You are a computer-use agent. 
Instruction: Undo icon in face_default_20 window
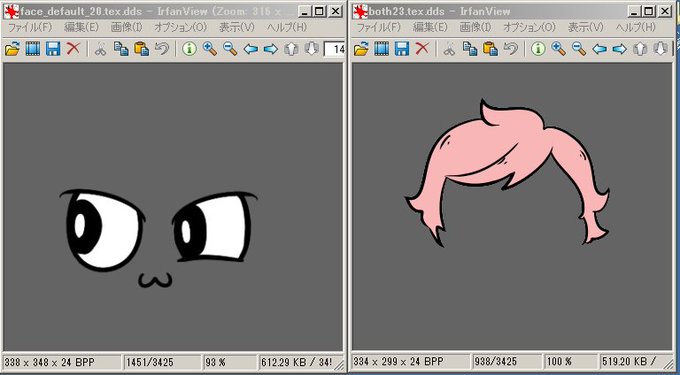tap(162, 49)
